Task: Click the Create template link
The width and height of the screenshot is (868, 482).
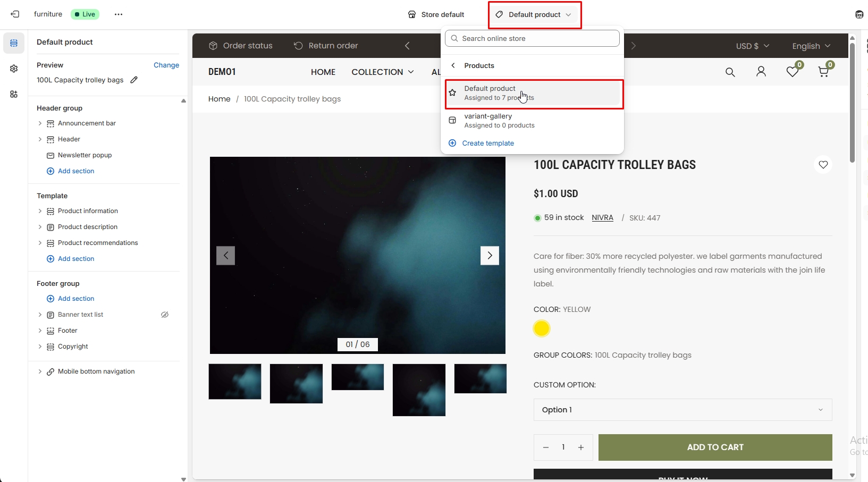Action: (x=487, y=143)
